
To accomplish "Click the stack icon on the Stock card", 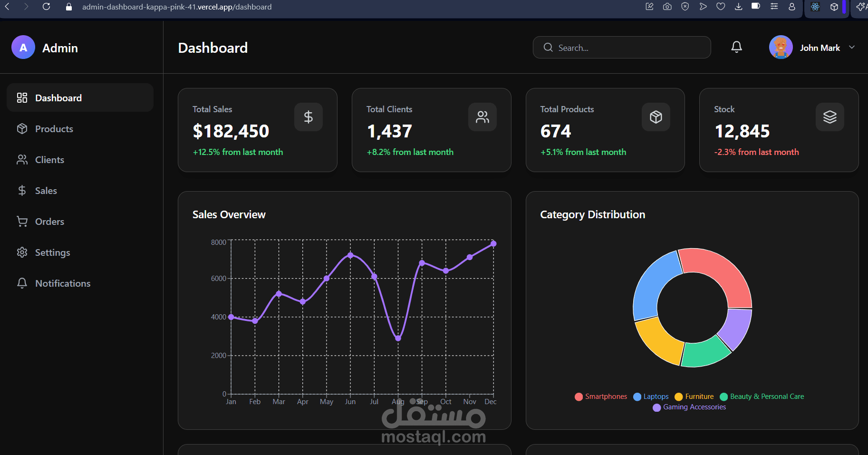I will 829,116.
